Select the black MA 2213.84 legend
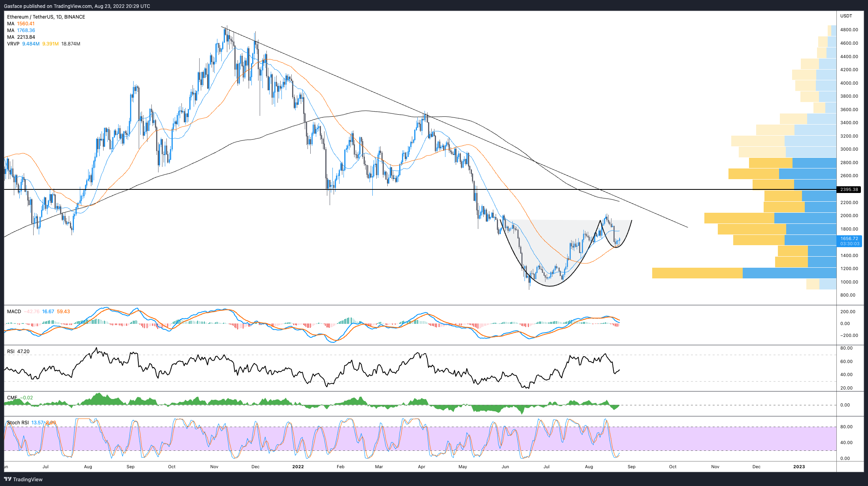868x486 pixels. pos(21,37)
